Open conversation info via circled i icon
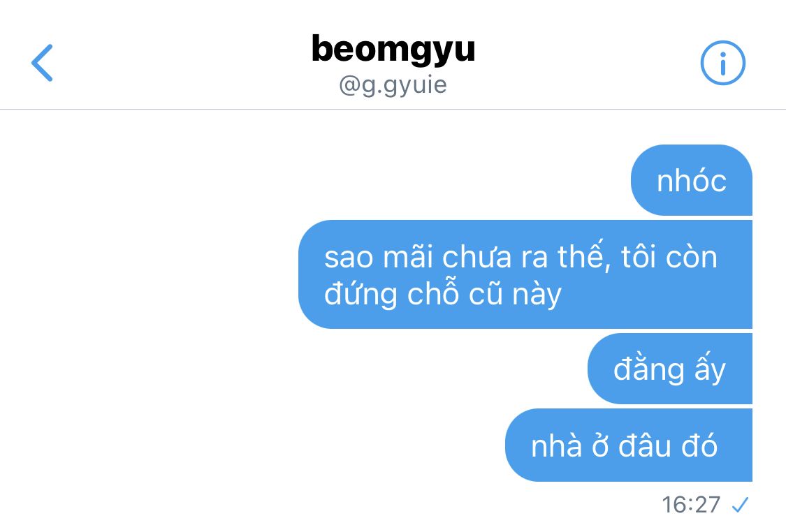 (722, 63)
